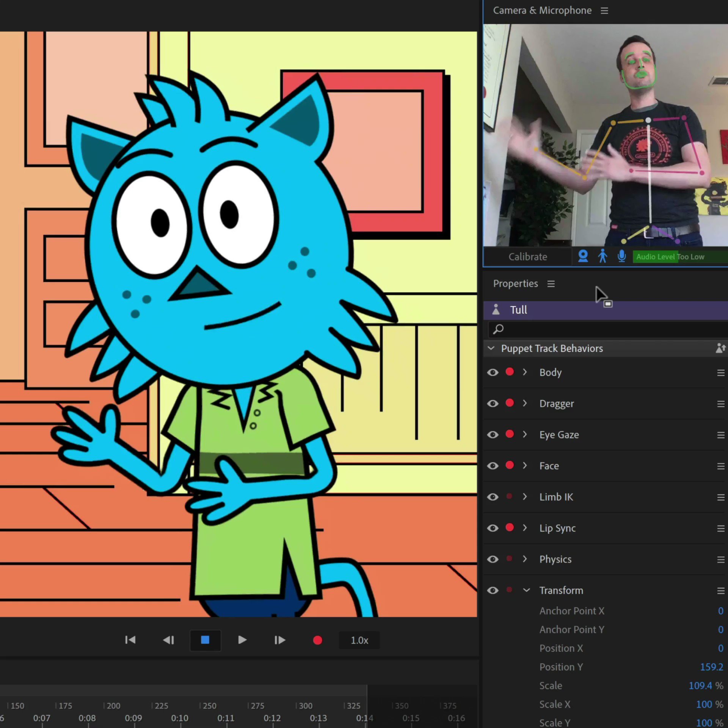
Task: Click the Calibrate button
Action: [x=528, y=257]
